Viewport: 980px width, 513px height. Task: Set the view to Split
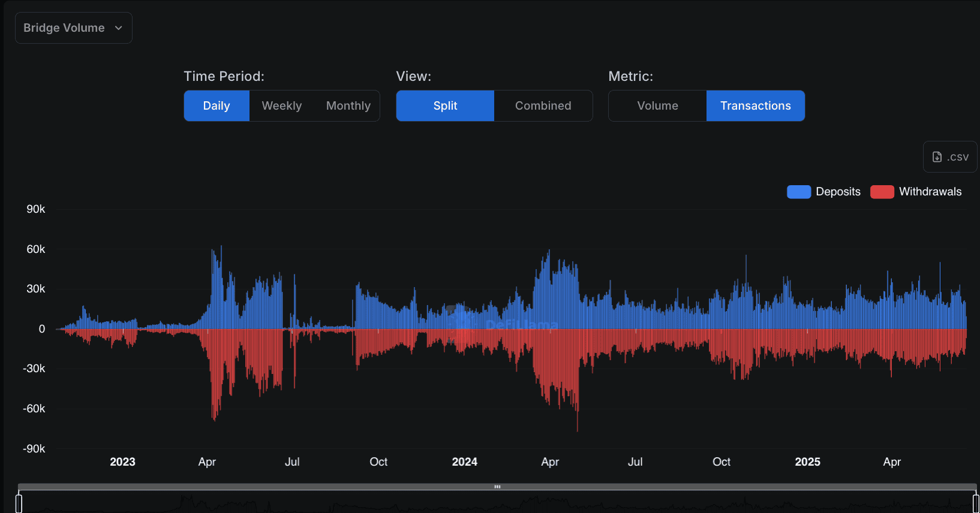[445, 106]
